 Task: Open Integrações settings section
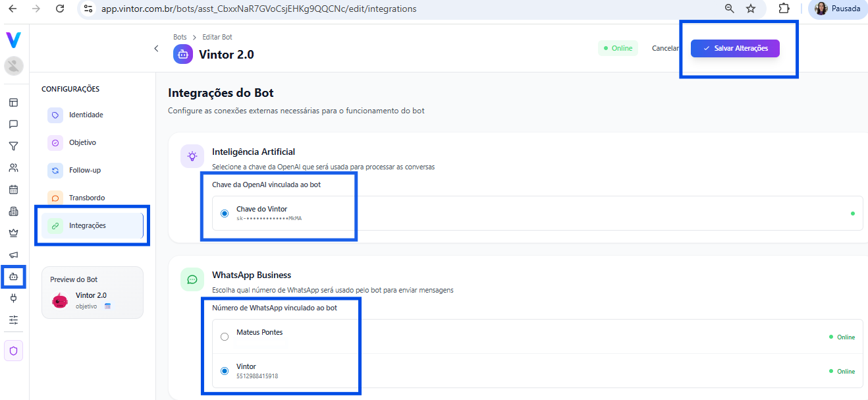[92, 225]
